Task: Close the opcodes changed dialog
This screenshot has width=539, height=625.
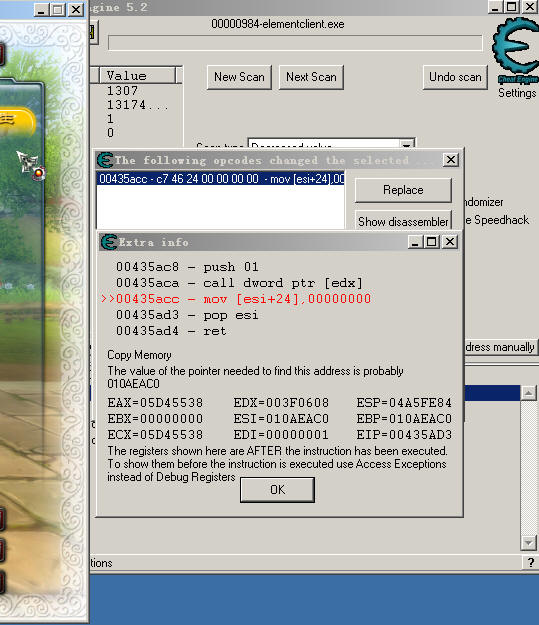Action: [x=450, y=160]
